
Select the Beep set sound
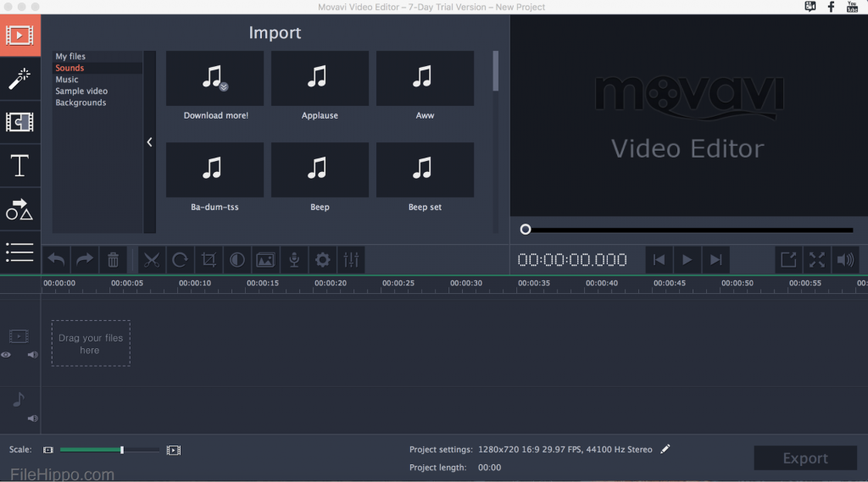(x=425, y=170)
